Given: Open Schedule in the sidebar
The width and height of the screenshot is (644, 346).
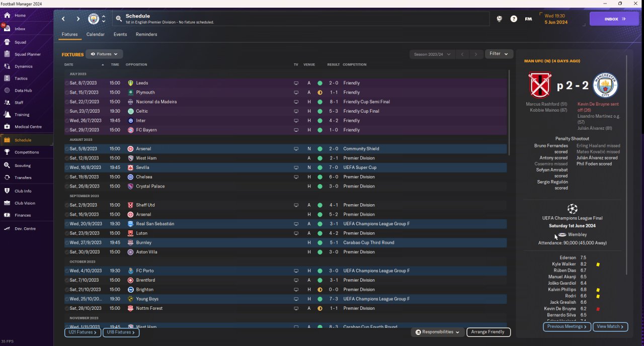Looking at the screenshot, I should 26,140.
